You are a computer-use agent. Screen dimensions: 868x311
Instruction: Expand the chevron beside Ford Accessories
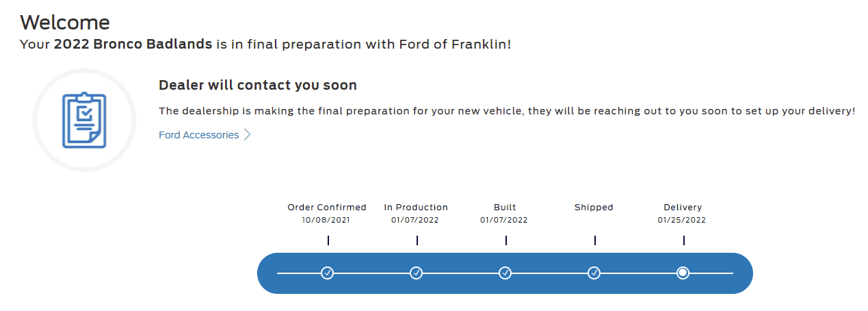(248, 135)
